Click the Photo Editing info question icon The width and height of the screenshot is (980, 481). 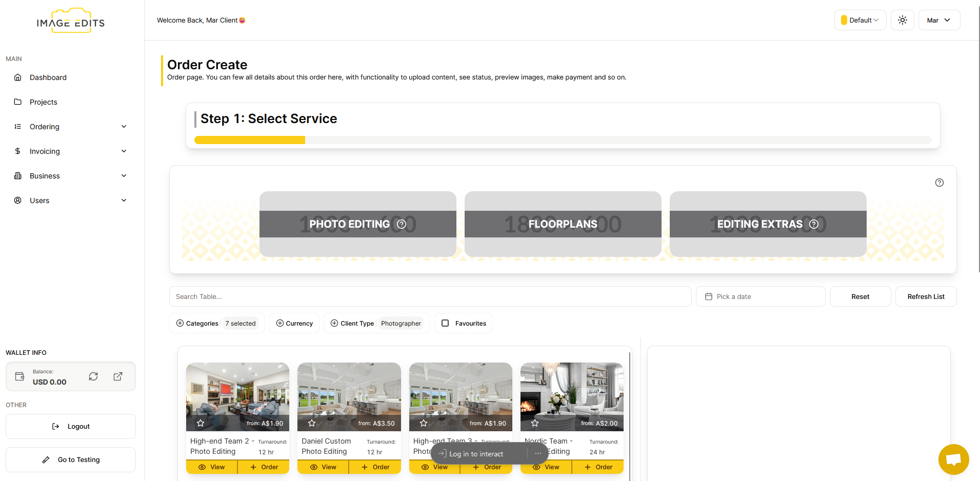coord(402,224)
